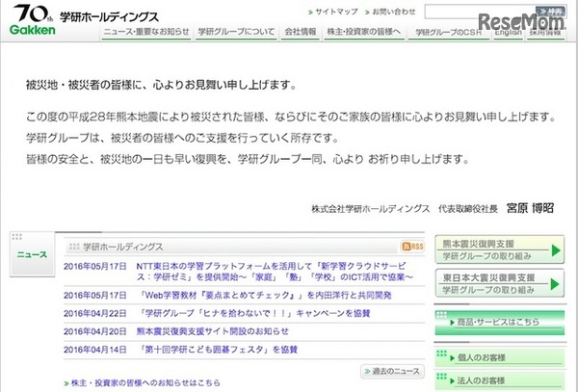Open 個人のお客様 button

point(499,357)
